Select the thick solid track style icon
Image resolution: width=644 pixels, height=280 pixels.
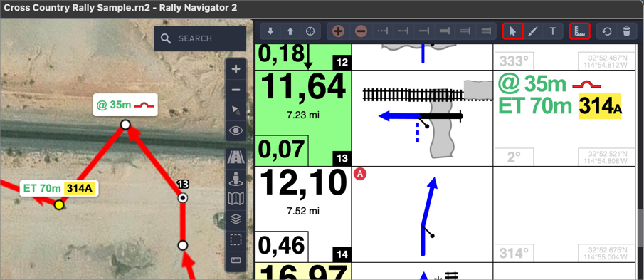(444, 31)
